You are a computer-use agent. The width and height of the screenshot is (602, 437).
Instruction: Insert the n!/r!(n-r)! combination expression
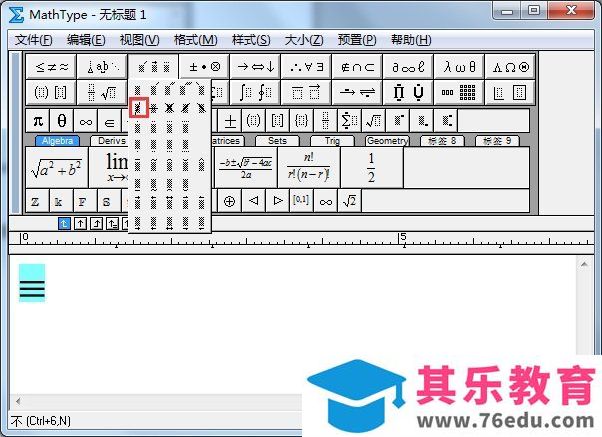(x=309, y=168)
